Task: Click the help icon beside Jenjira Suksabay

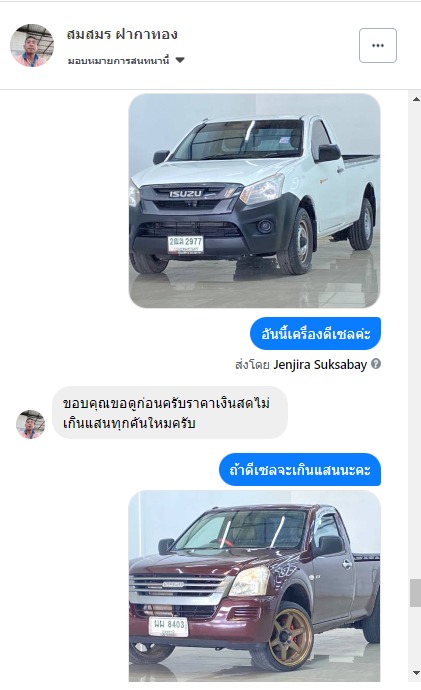Action: coord(376,364)
